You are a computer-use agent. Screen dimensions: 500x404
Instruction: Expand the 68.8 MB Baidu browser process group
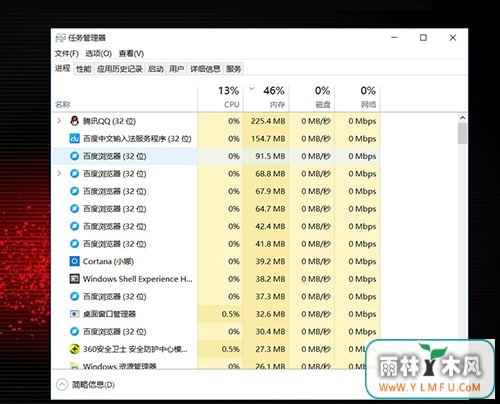click(59, 173)
